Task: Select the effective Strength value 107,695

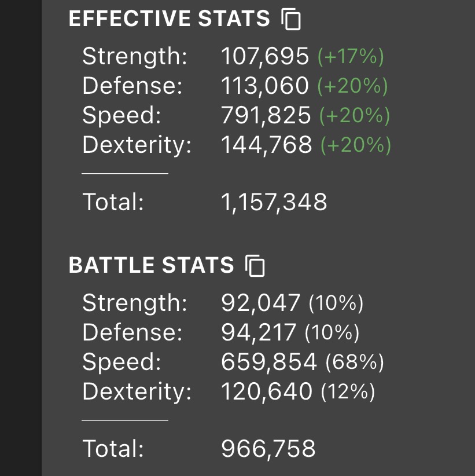Action: (x=265, y=56)
